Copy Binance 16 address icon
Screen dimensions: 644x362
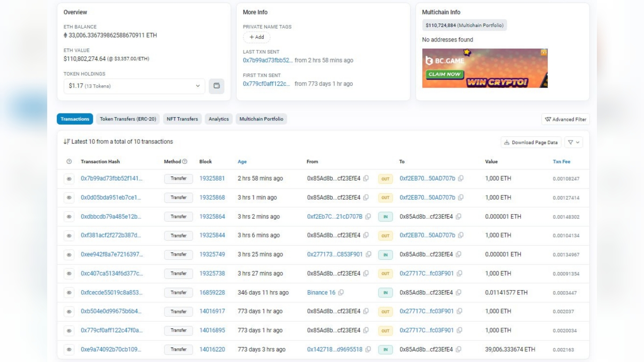click(341, 292)
